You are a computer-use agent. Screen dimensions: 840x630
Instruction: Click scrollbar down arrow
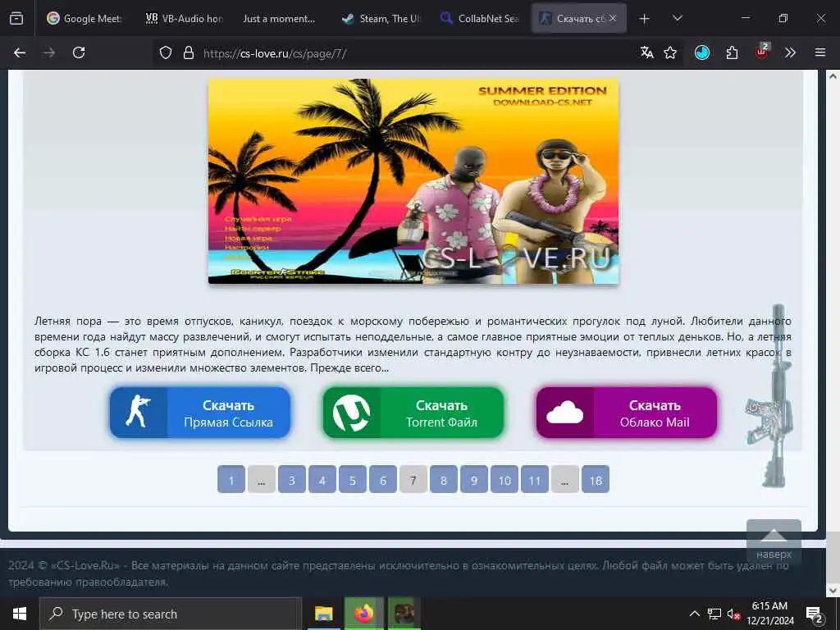[x=833, y=591]
